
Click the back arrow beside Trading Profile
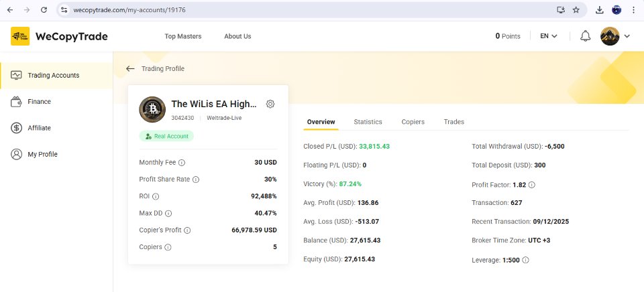pos(130,68)
